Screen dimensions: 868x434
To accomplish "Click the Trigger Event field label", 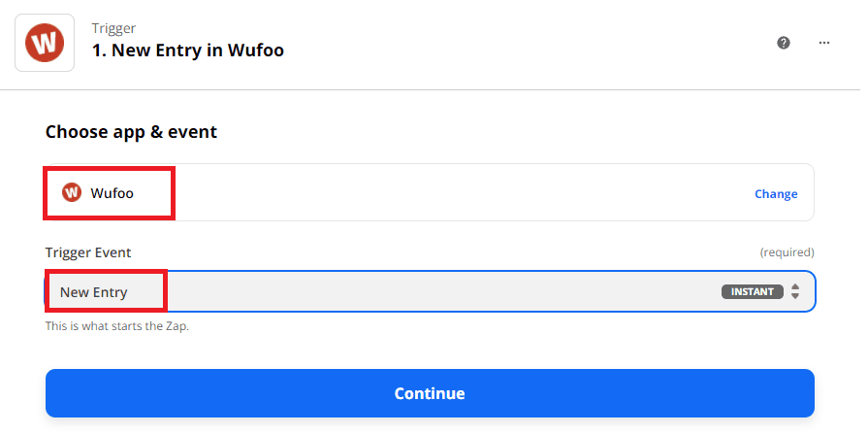I will [88, 252].
